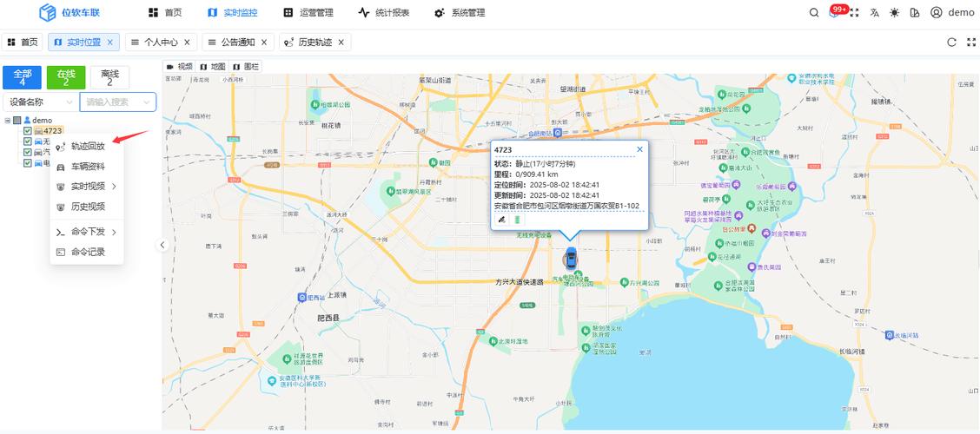The width and height of the screenshot is (980, 434).
Task: Click the 4723 vehicle icon in tree
Action: click(38, 130)
